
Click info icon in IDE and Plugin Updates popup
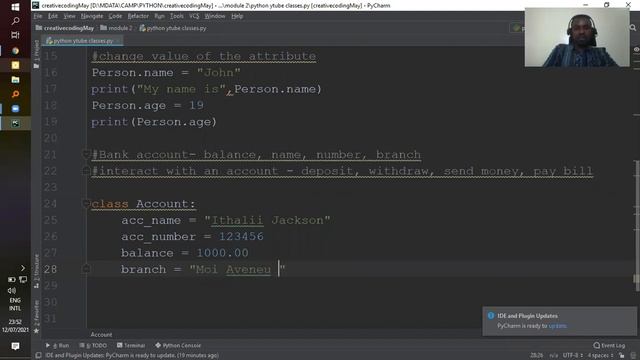(491, 316)
